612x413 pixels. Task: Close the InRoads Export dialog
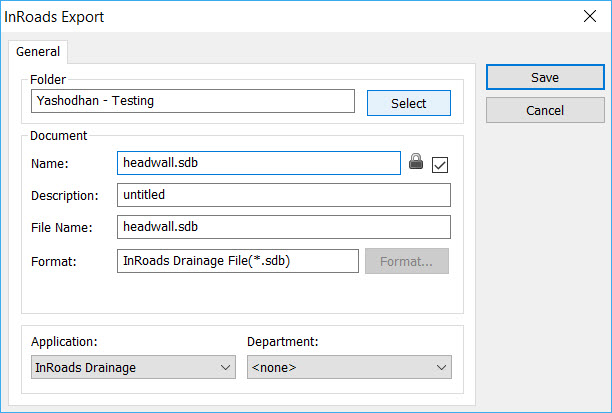[589, 17]
